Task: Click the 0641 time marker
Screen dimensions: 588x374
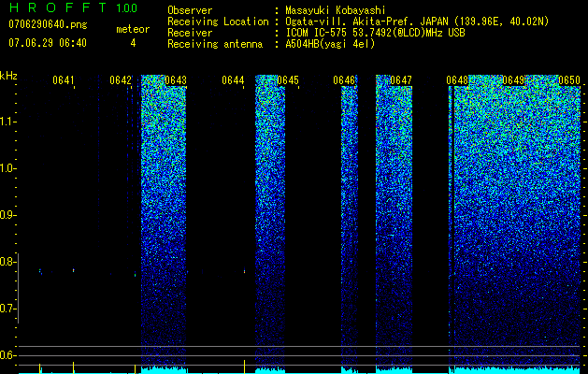Action: [64, 80]
